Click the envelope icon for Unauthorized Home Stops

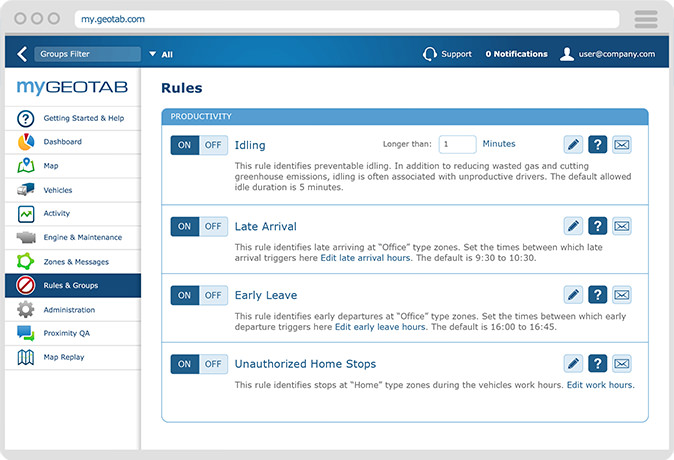tap(622, 364)
